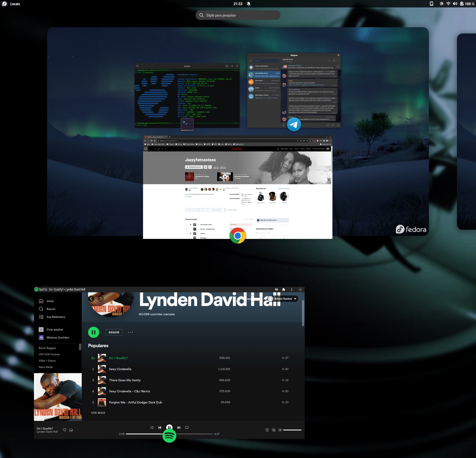Image resolution: width=476 pixels, height=458 pixels.
Task: Open Vitão + Edson playlist
Action: click(x=47, y=361)
